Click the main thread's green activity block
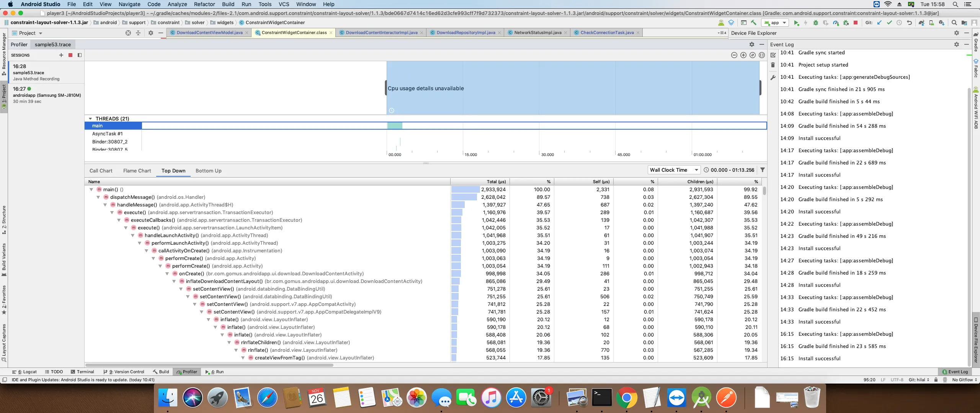Image resolution: width=980 pixels, height=413 pixels. click(x=395, y=126)
